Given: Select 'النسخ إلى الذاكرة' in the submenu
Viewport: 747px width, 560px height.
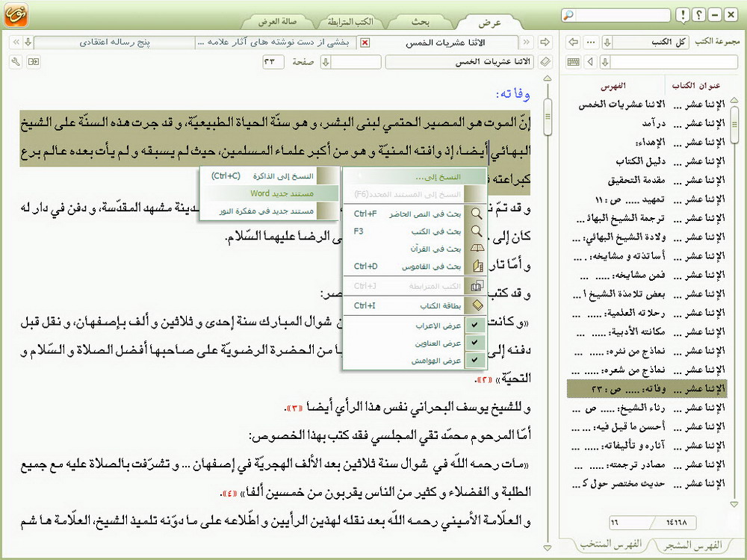Looking at the screenshot, I should coord(269,176).
